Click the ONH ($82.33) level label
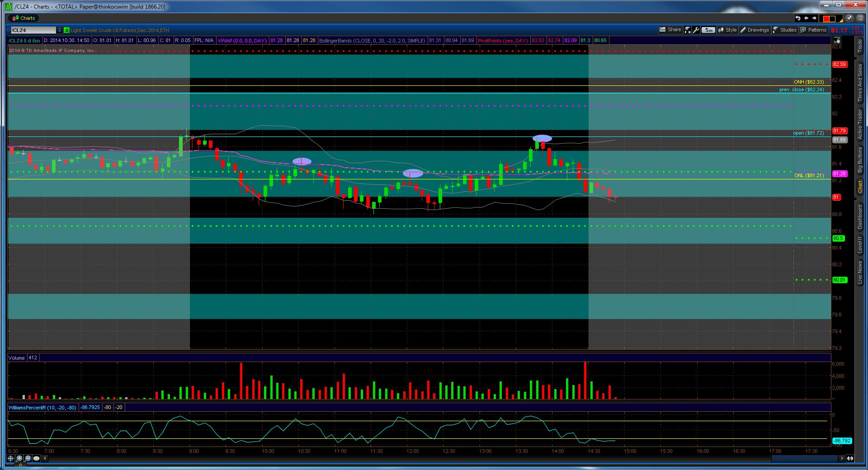Screen dimensions: 868x470 click(x=809, y=82)
